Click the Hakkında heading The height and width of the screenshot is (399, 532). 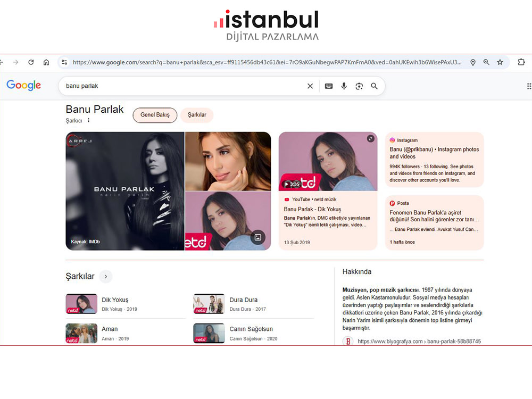(x=357, y=272)
